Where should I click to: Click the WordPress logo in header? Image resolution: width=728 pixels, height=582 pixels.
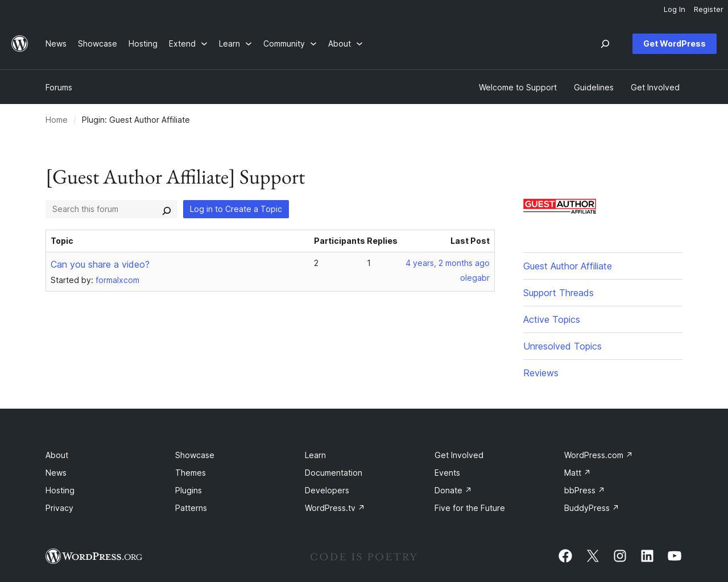pyautogui.click(x=20, y=44)
